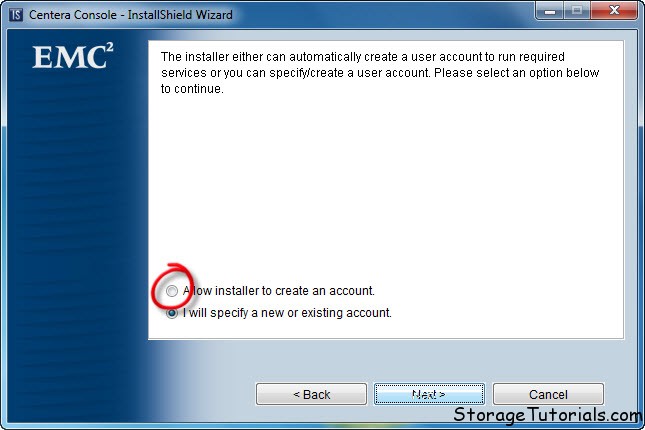Cancel the Centera Console installation
Image resolution: width=645 pixels, height=430 pixels.
pyautogui.click(x=548, y=394)
